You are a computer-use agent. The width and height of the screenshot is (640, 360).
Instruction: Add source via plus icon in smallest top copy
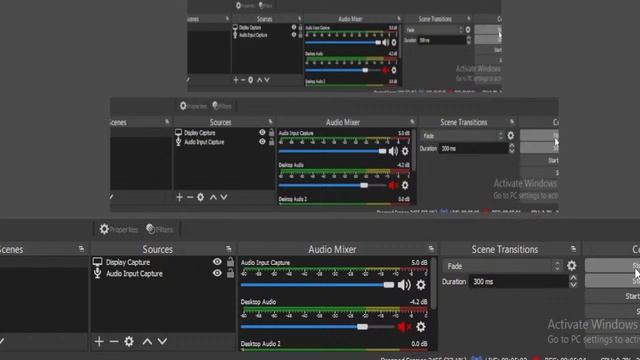pos(236,80)
